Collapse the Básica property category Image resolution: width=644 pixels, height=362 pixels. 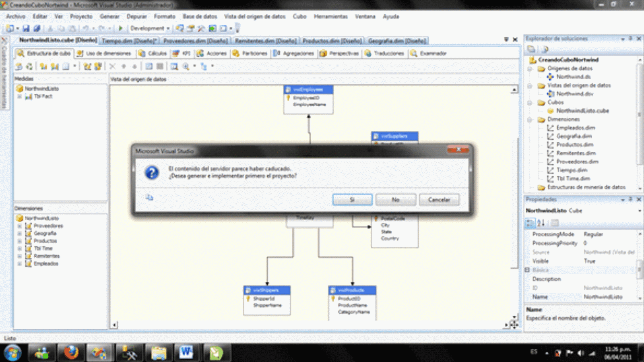(527, 270)
